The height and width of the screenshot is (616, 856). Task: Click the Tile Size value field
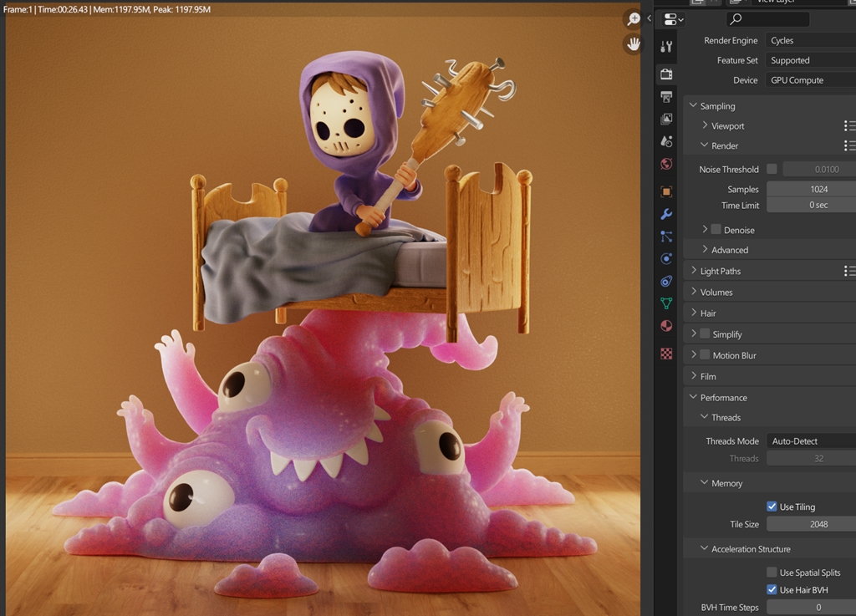(x=818, y=524)
